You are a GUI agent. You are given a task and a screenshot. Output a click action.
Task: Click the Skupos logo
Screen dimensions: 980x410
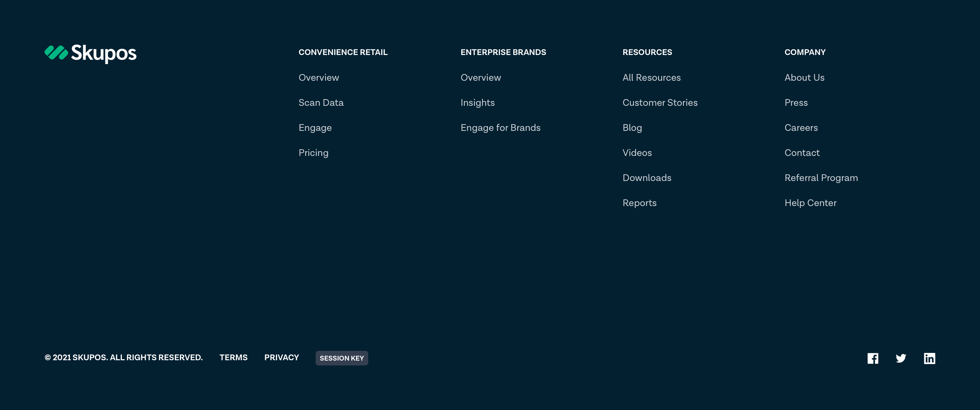point(90,54)
